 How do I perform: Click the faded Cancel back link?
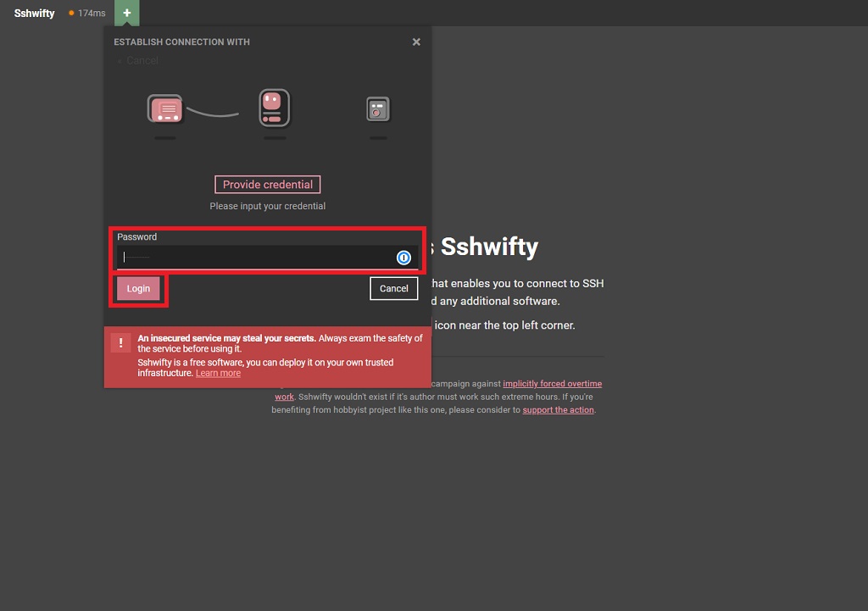point(142,61)
